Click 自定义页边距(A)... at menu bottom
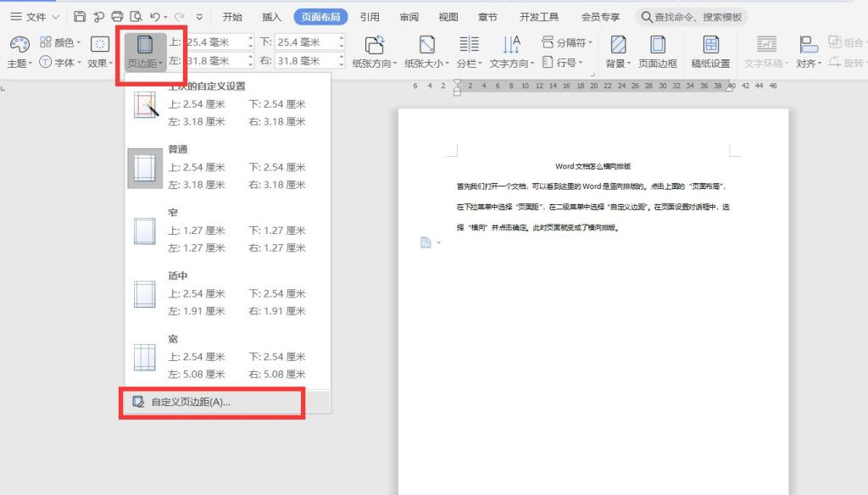The image size is (868, 495). coord(191,402)
